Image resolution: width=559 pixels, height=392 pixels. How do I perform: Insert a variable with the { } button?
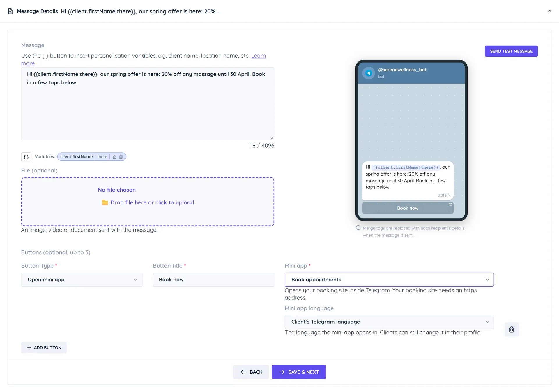[26, 157]
